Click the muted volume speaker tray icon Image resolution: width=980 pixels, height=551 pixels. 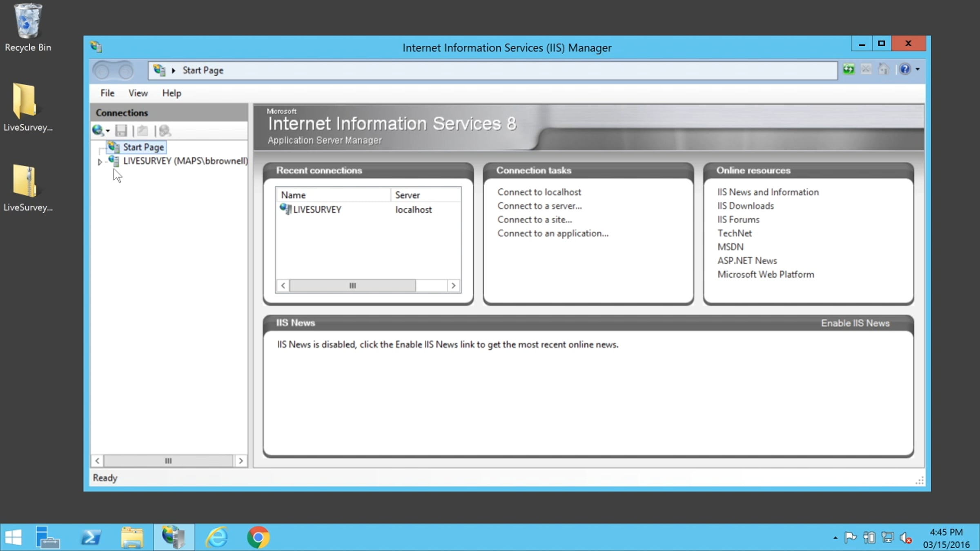pos(906,538)
